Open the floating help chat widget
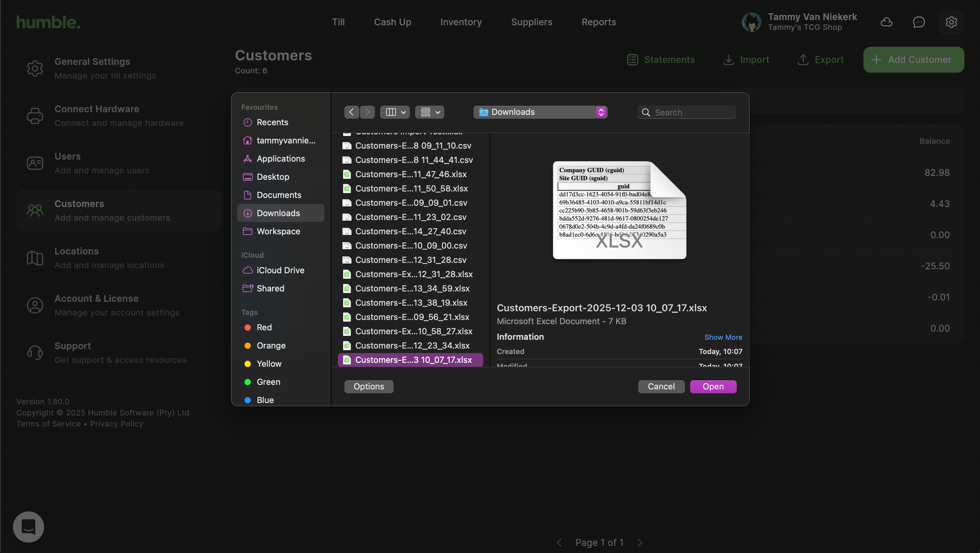980x553 pixels. [29, 527]
